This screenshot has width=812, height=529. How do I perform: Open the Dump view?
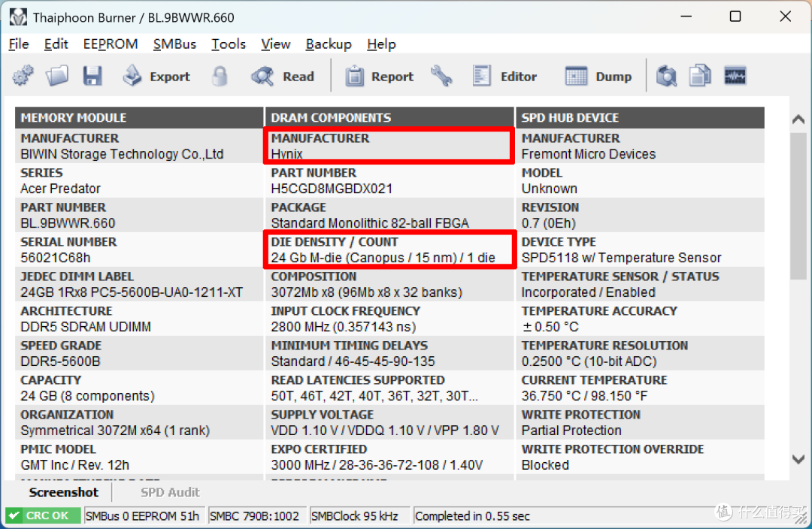(x=598, y=76)
